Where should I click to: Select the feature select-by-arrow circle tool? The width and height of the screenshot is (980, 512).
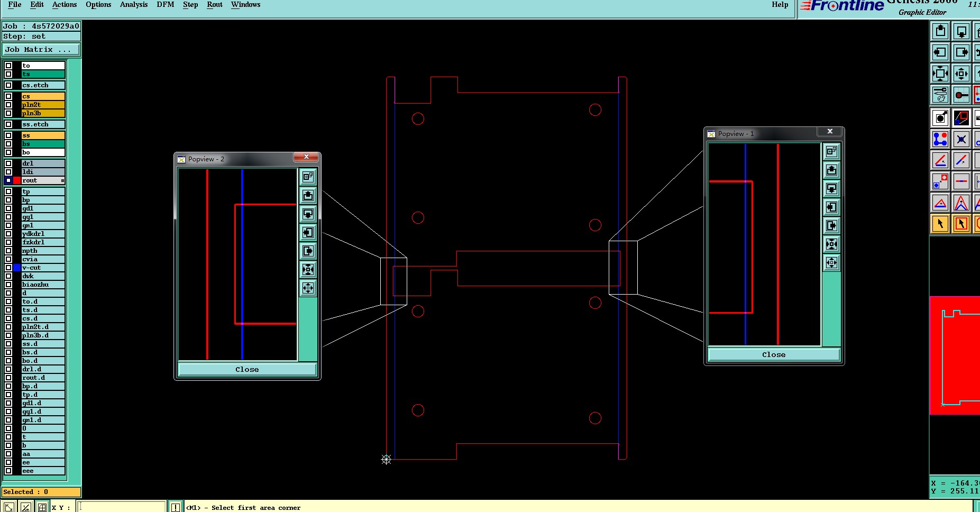[x=940, y=117]
